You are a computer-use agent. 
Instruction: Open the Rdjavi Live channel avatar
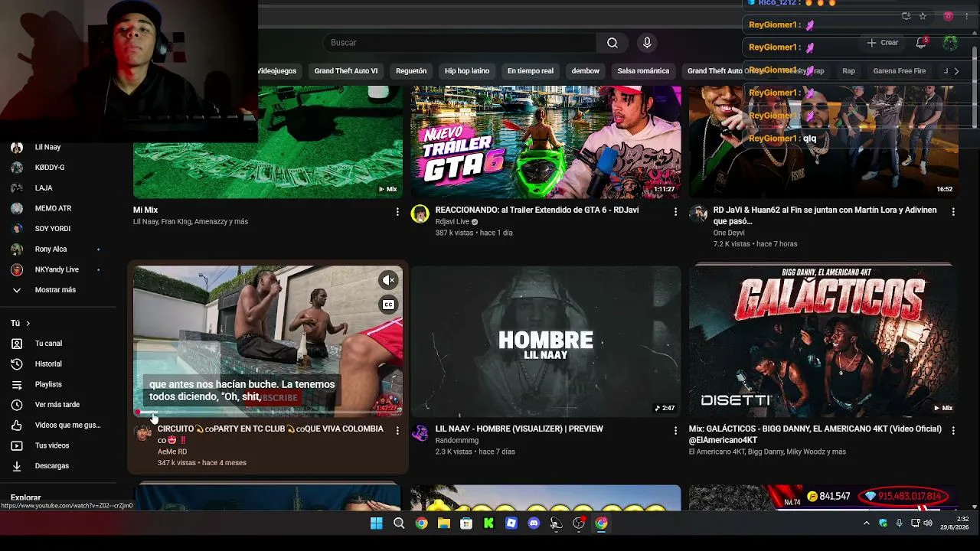click(x=420, y=214)
